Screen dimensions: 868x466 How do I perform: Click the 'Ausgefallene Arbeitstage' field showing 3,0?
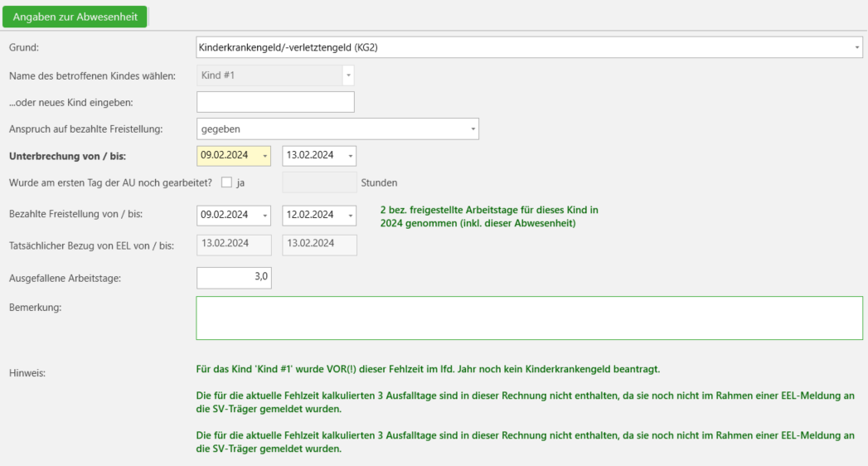coord(234,278)
